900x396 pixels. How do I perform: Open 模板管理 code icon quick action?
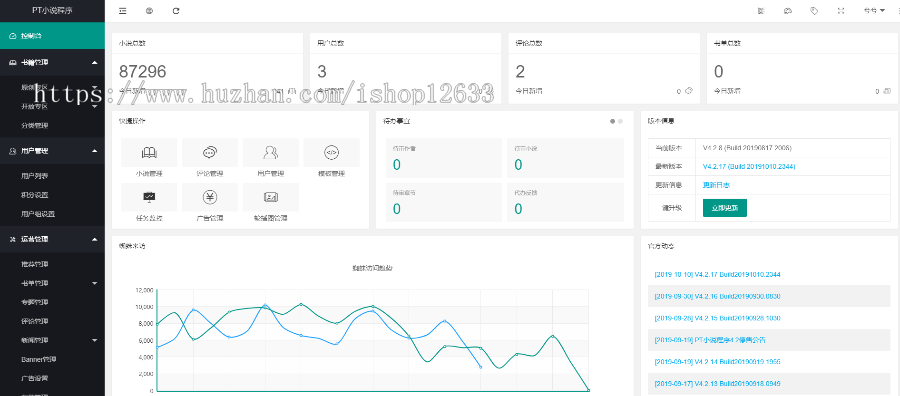(332, 152)
